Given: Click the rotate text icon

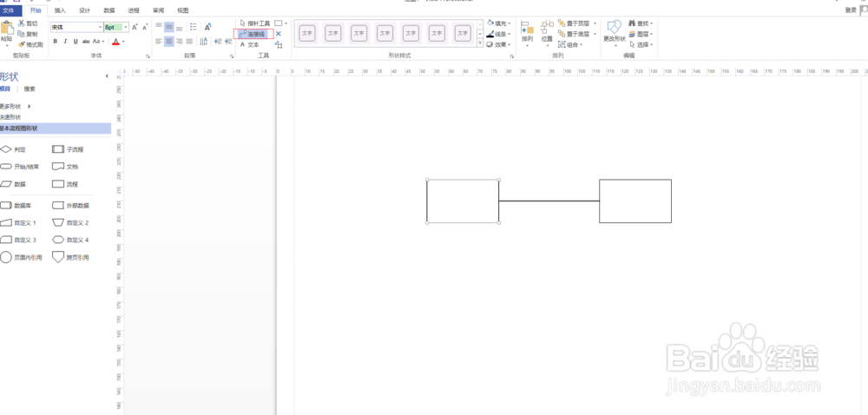Looking at the screenshot, I should pos(208,27).
